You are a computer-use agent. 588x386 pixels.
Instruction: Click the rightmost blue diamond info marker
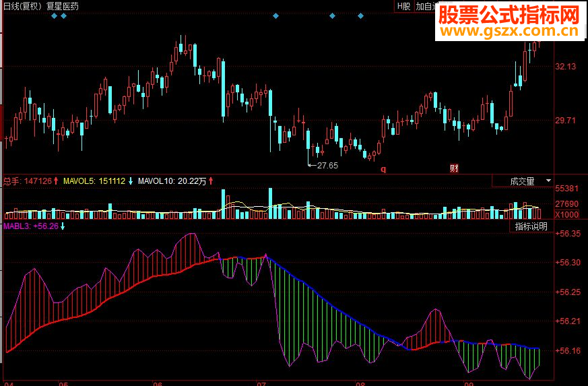click(x=360, y=15)
